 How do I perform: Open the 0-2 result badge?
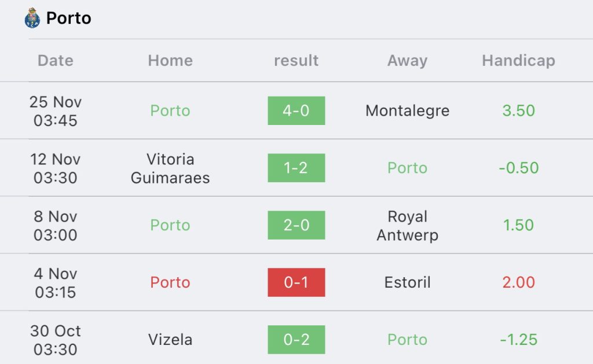click(x=296, y=340)
